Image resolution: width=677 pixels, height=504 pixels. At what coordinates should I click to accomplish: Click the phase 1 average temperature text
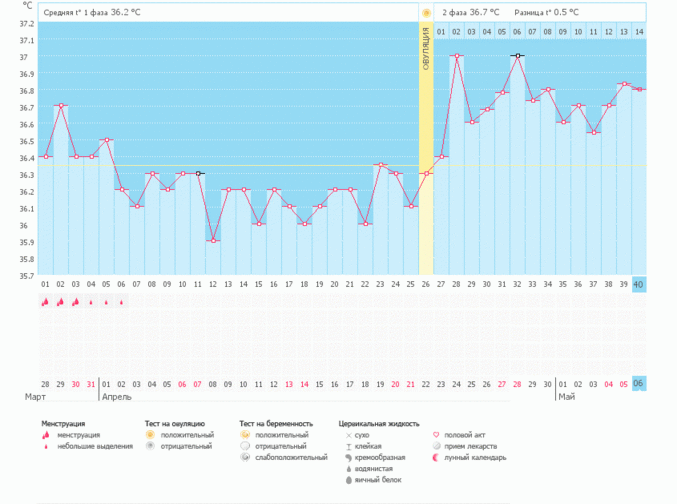(92, 12)
